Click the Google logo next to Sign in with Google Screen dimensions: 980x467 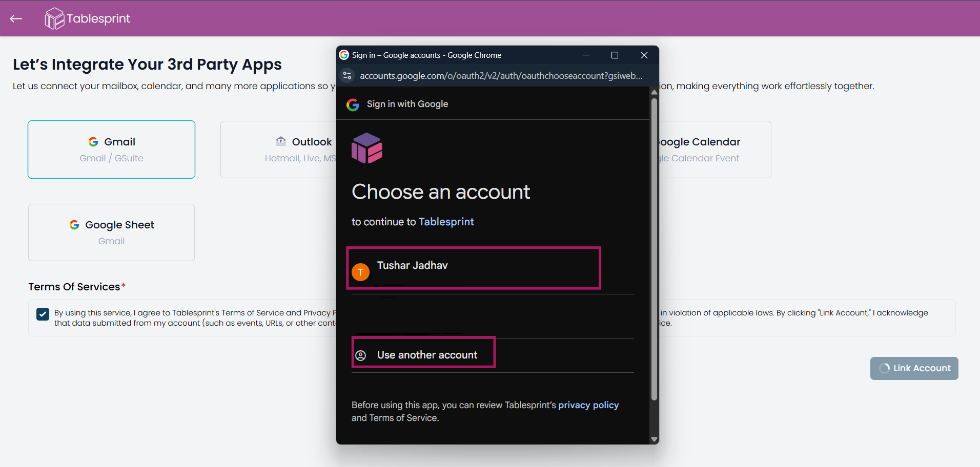[353, 104]
